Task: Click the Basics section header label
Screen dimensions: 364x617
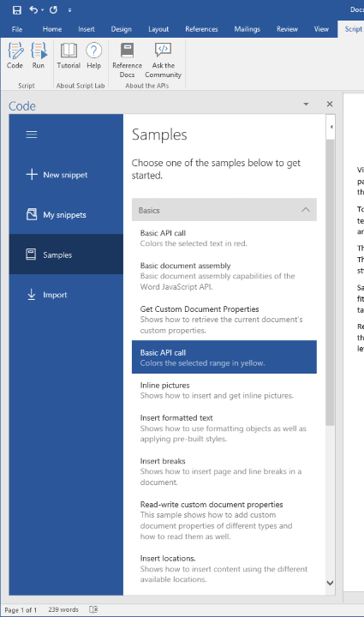Action: click(x=149, y=211)
